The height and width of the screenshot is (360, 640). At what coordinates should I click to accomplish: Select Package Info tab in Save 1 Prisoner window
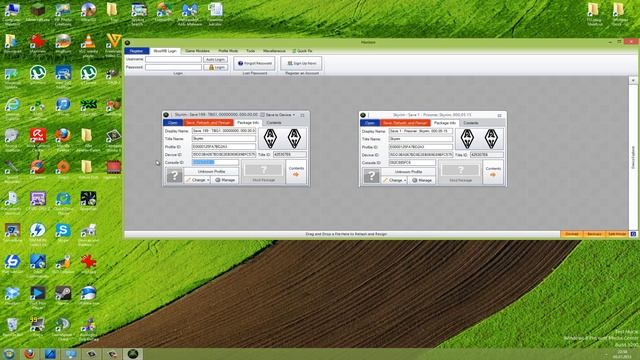click(444, 122)
